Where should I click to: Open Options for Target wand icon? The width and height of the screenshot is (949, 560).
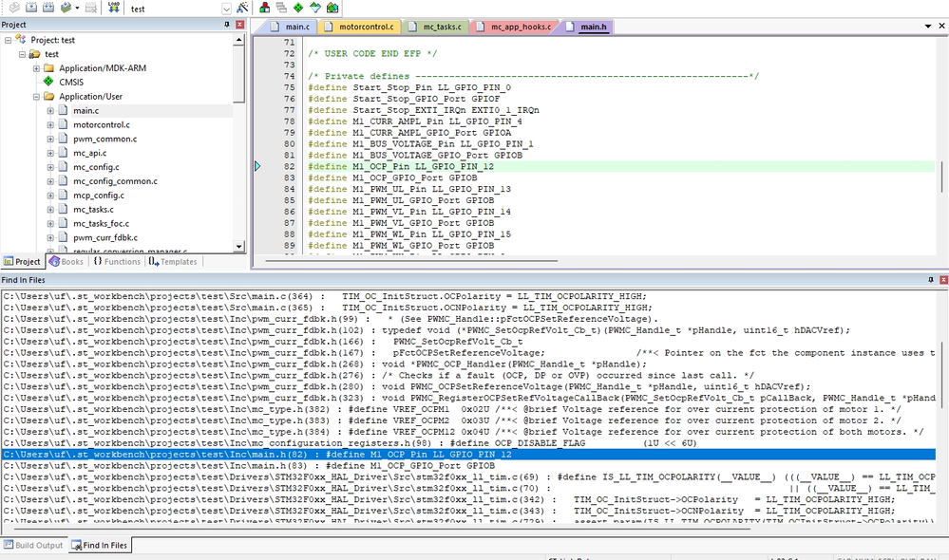(242, 8)
